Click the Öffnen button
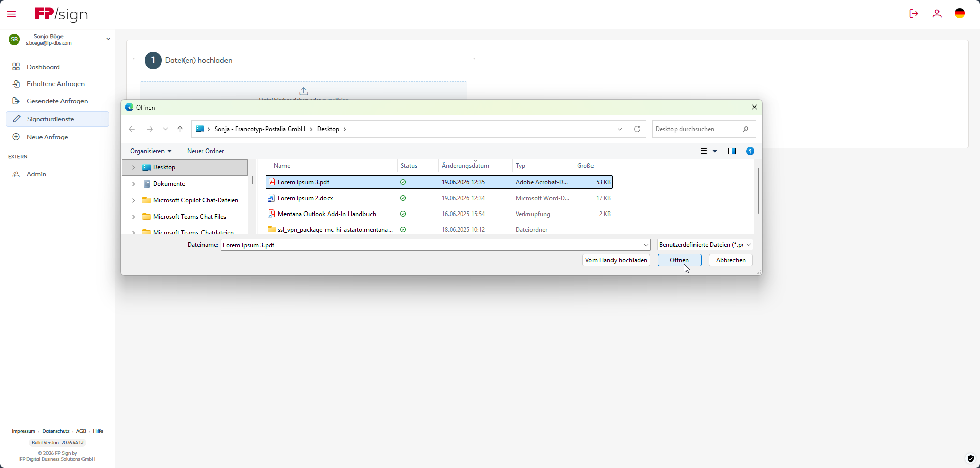 [679, 260]
